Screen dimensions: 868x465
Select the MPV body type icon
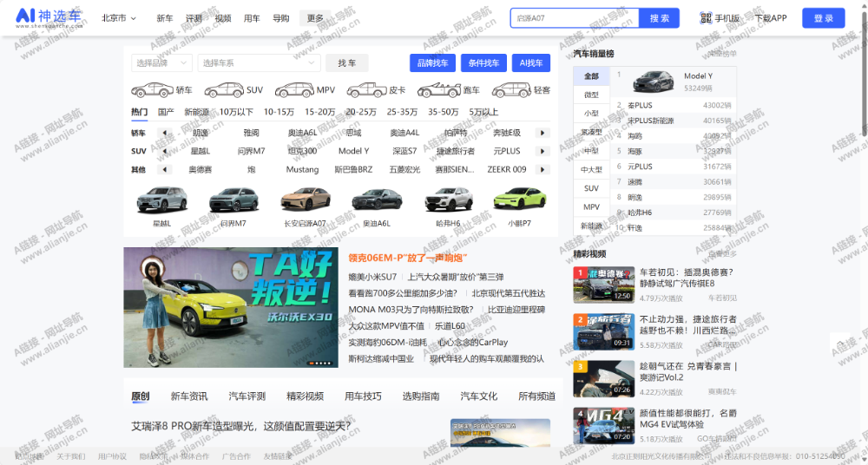294,89
